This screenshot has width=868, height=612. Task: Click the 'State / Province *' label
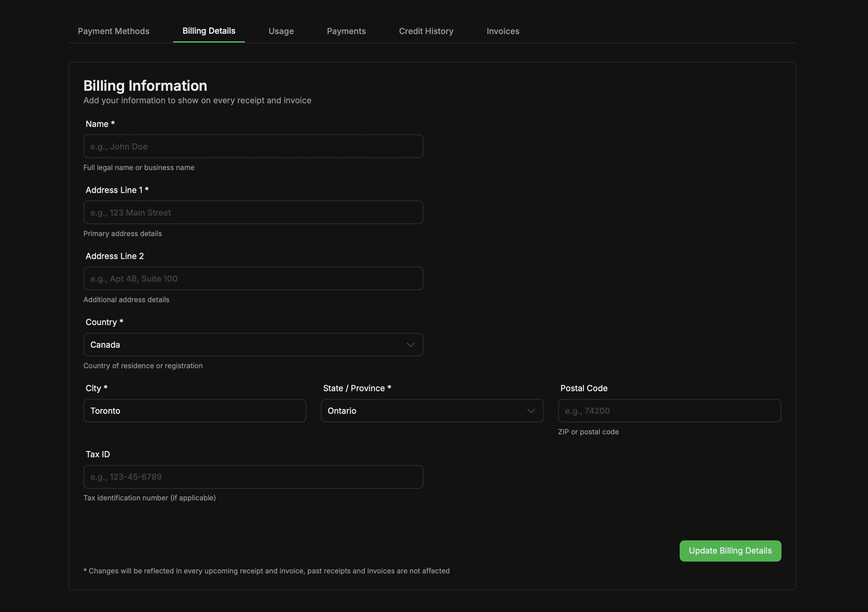pyautogui.click(x=357, y=388)
